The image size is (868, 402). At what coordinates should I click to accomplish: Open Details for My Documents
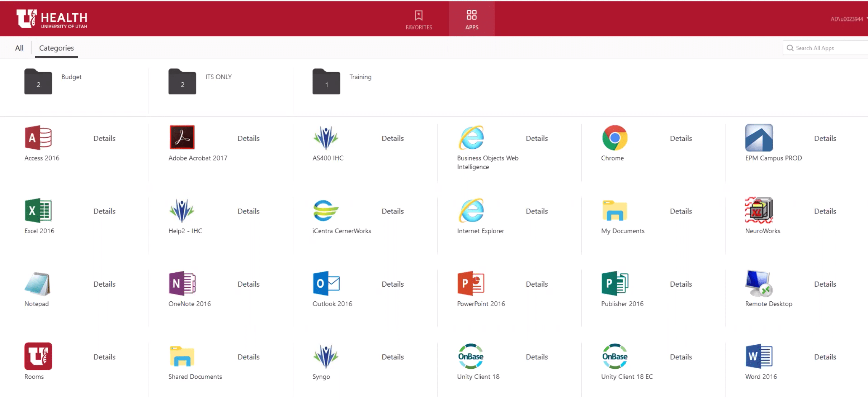pyautogui.click(x=681, y=211)
